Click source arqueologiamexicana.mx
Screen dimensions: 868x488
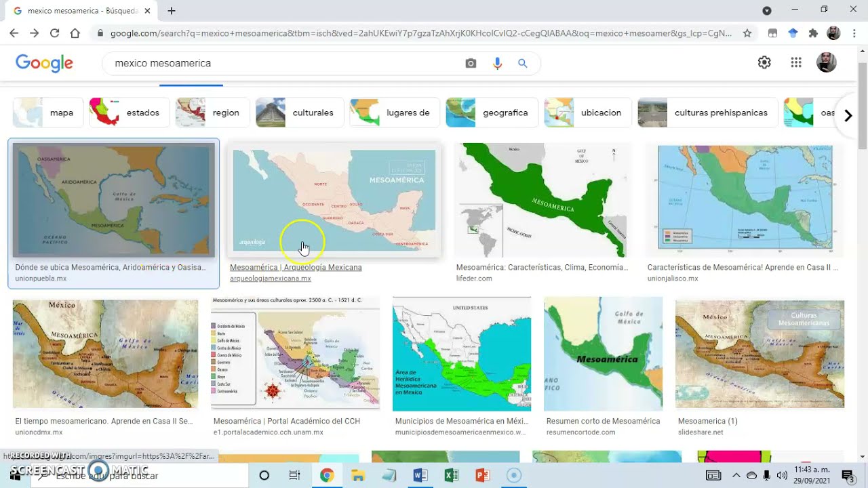(271, 279)
